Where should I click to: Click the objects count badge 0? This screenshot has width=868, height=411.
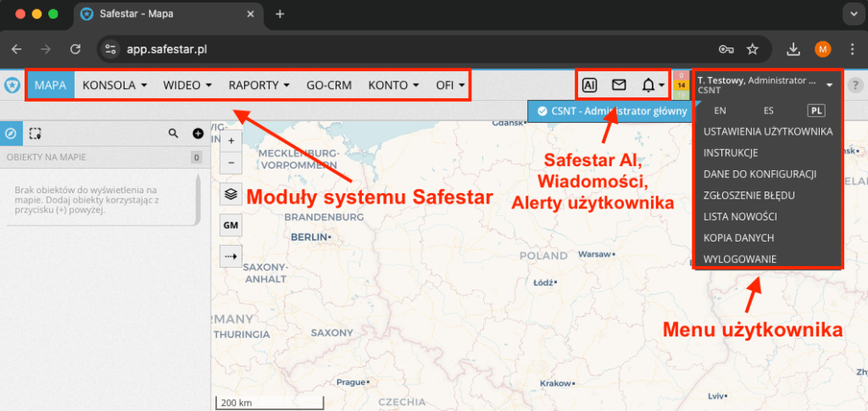[x=196, y=158]
